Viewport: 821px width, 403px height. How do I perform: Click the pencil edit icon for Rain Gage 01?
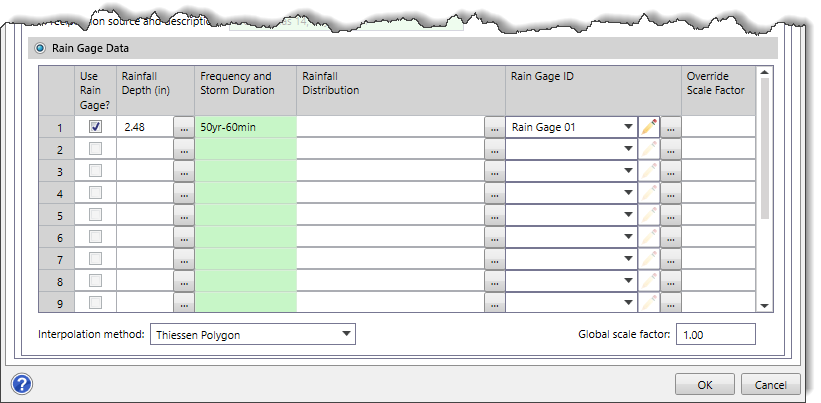(649, 127)
